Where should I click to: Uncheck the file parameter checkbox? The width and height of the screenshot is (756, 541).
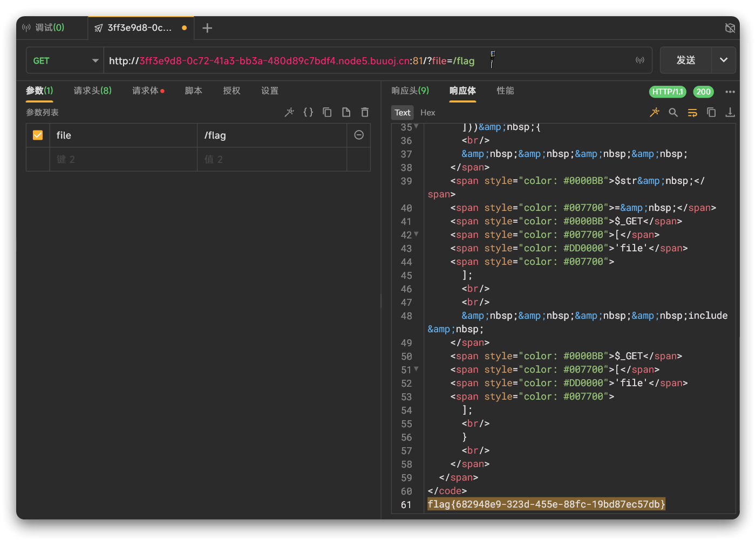pos(38,135)
